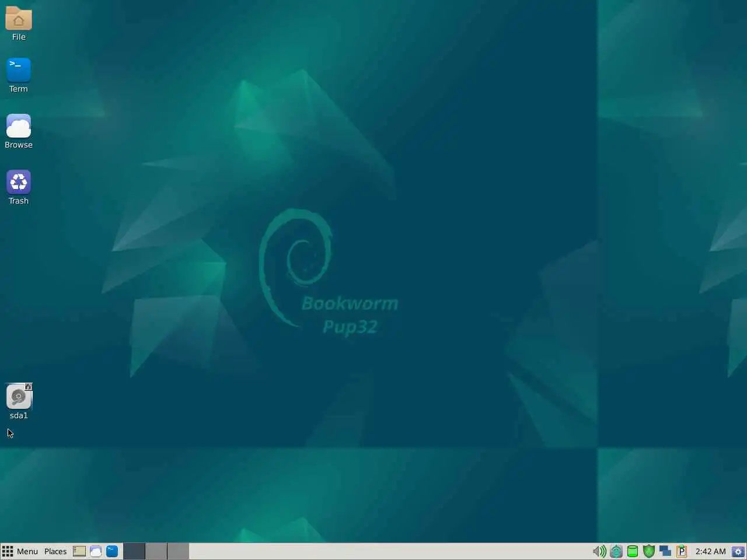The width and height of the screenshot is (747, 560).
Task: Click the blue terminal launcher in the taskbar
Action: click(x=112, y=551)
